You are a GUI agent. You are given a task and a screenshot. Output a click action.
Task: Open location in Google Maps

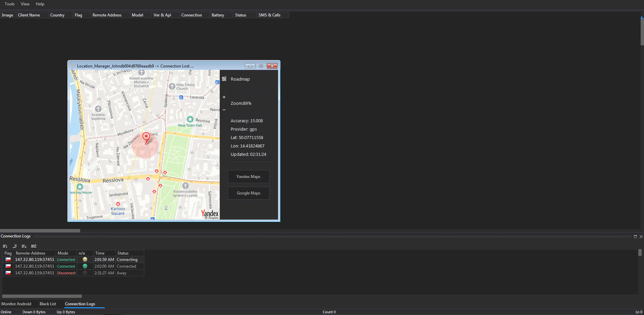tap(248, 193)
